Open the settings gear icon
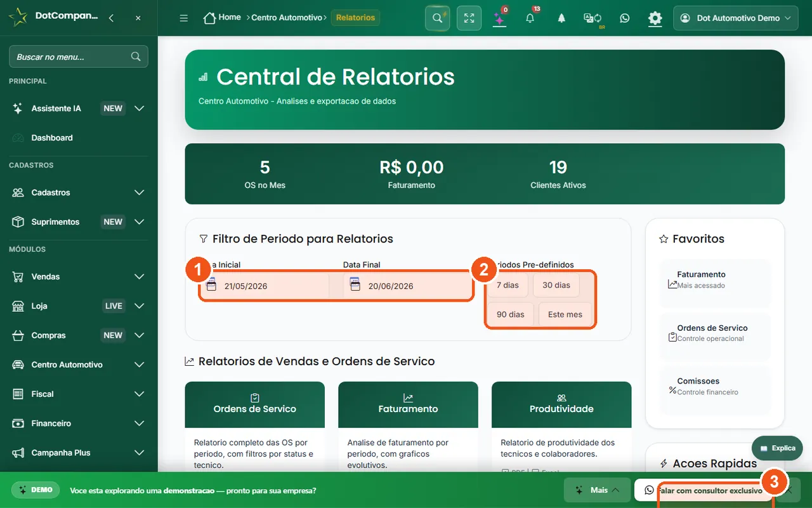 [x=655, y=18]
